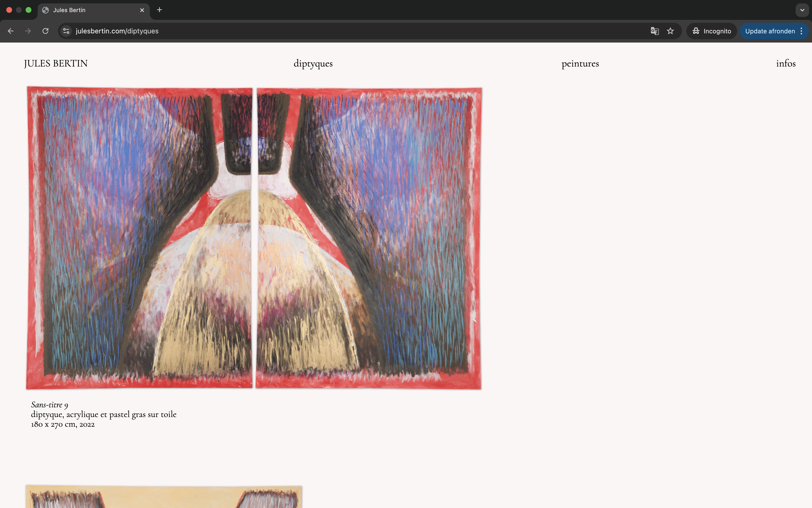Navigate to the peintures page
This screenshot has height=508, width=812.
click(x=580, y=63)
